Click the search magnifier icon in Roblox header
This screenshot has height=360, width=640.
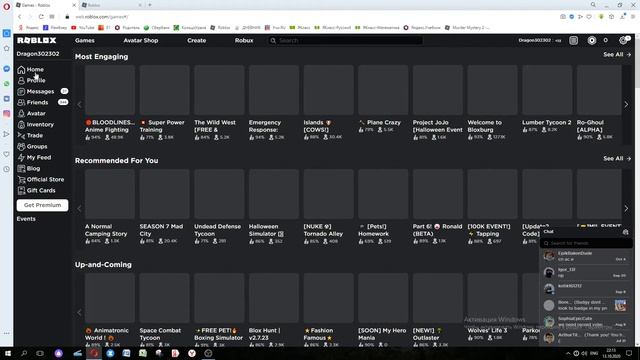click(273, 40)
